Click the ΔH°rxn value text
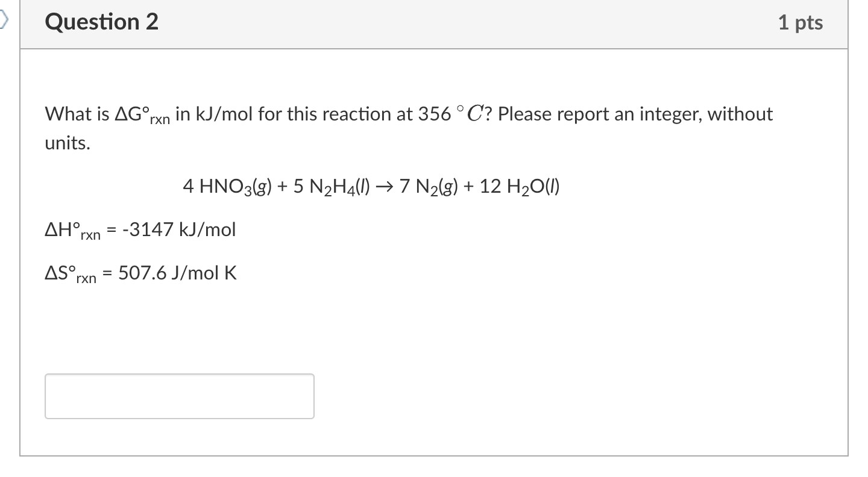 pyautogui.click(x=140, y=229)
